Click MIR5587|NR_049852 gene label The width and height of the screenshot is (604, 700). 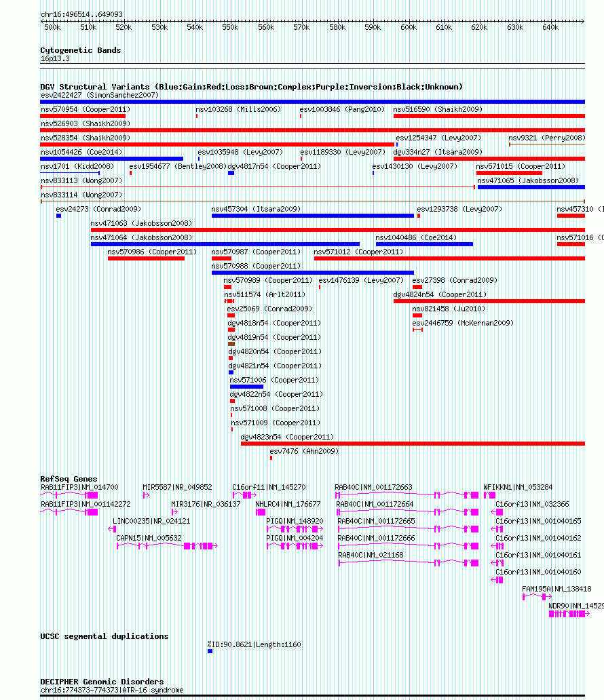pyautogui.click(x=177, y=488)
